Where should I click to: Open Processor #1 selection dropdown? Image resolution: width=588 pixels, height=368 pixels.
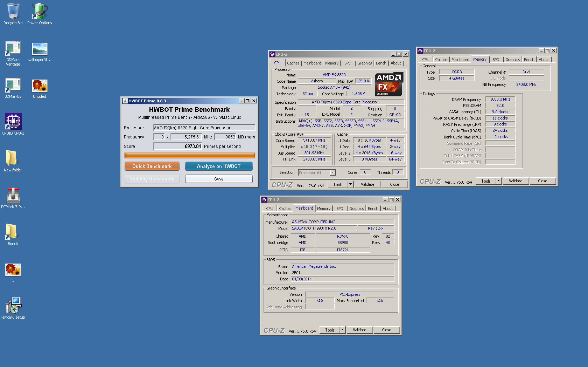click(x=333, y=172)
